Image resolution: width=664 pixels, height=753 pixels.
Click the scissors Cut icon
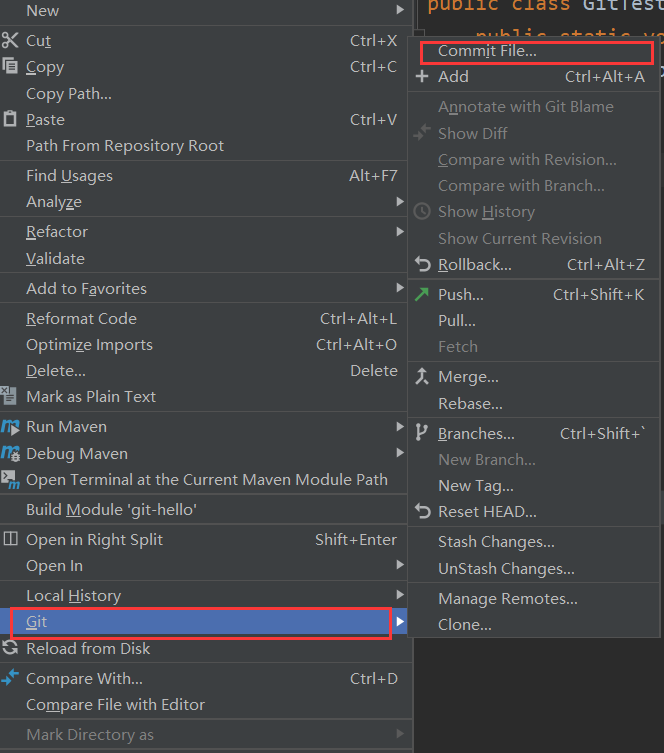click(10, 40)
